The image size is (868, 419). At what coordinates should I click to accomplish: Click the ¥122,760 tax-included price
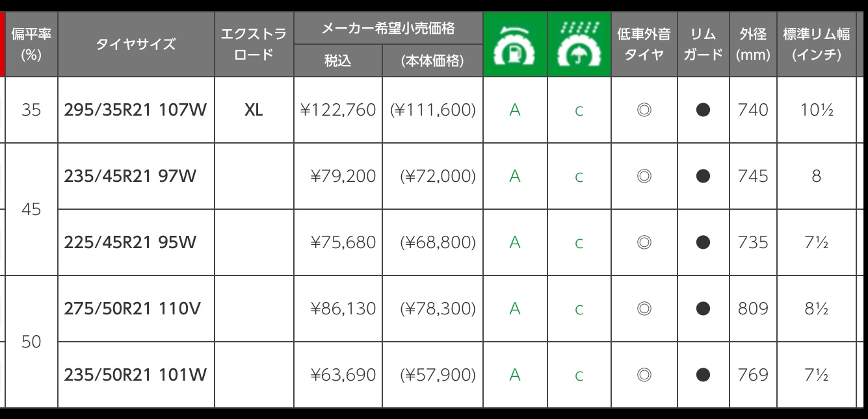pyautogui.click(x=338, y=110)
